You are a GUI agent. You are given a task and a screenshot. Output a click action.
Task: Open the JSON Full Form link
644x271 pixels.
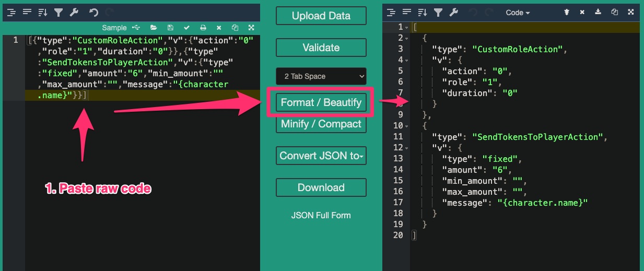click(321, 215)
